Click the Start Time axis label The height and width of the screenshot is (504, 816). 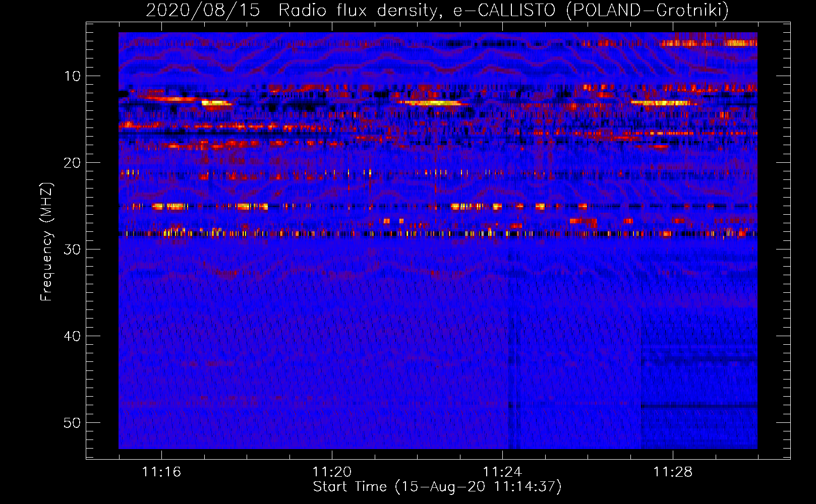pos(437,487)
